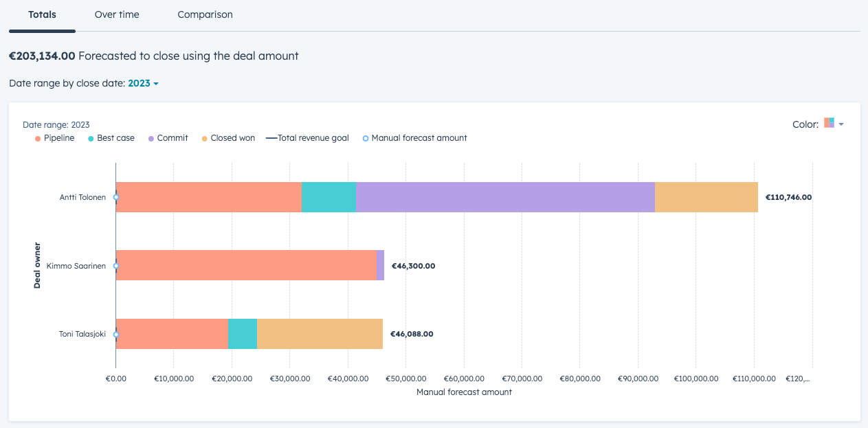Click the €46,300.00 total label
This screenshot has width=868, height=428.
(413, 266)
